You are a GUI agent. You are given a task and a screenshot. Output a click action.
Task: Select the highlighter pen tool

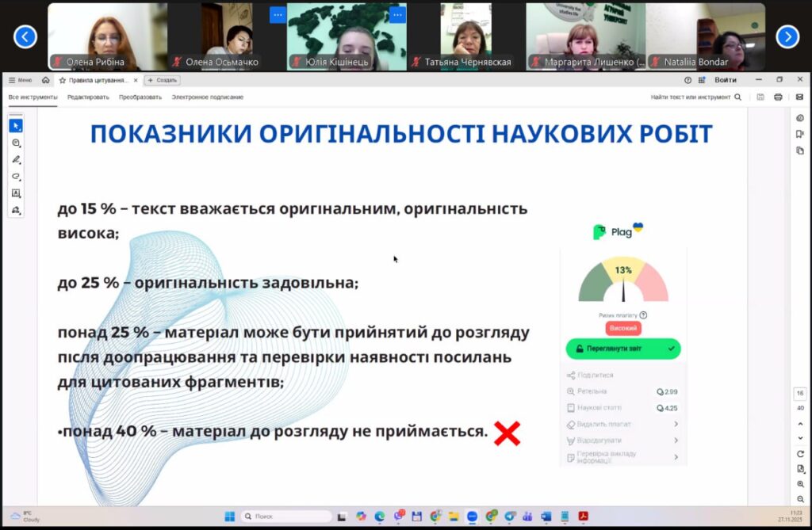coord(16,160)
